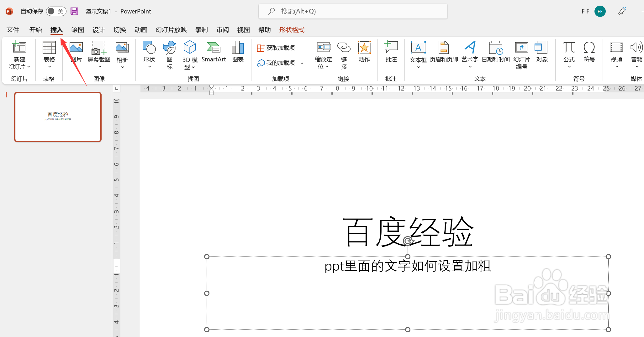Expand the 3D 模型 dropdown arrow
Screen dimensions: 644x337
coord(193,67)
